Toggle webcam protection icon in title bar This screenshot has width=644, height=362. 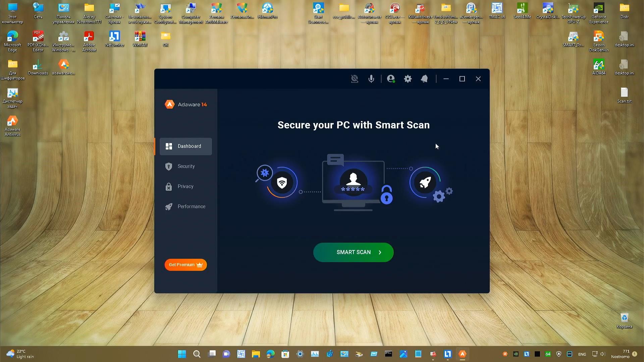[x=355, y=79]
